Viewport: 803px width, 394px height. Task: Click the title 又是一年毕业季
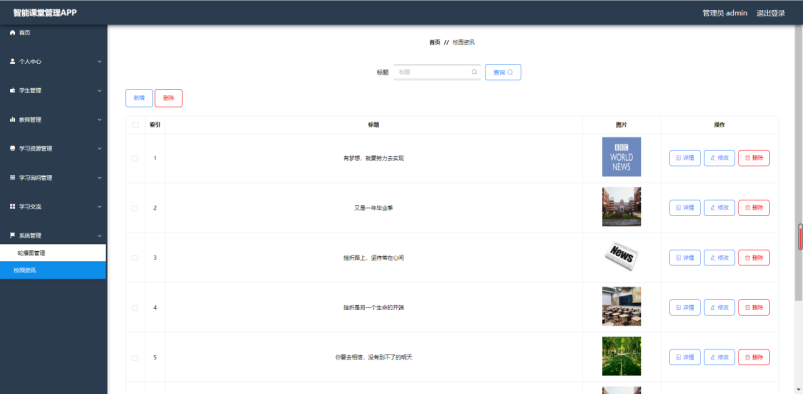click(373, 208)
